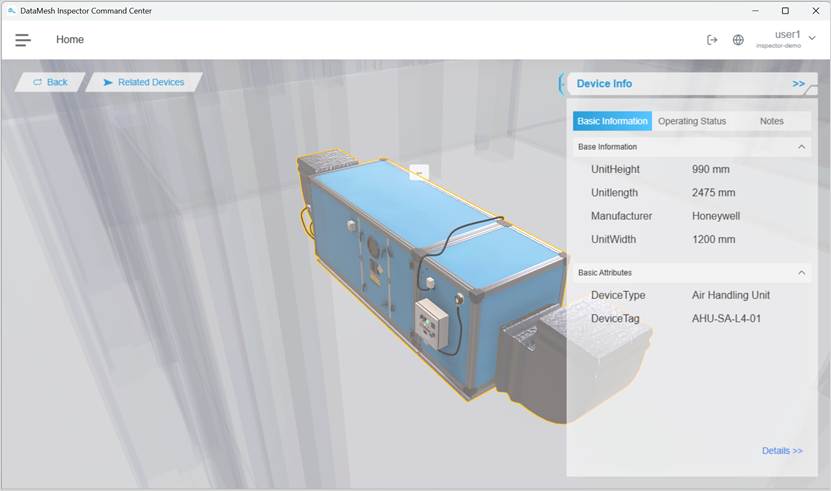This screenshot has height=491, width=831.
Task: Select the control box on the unit
Action: (x=431, y=322)
